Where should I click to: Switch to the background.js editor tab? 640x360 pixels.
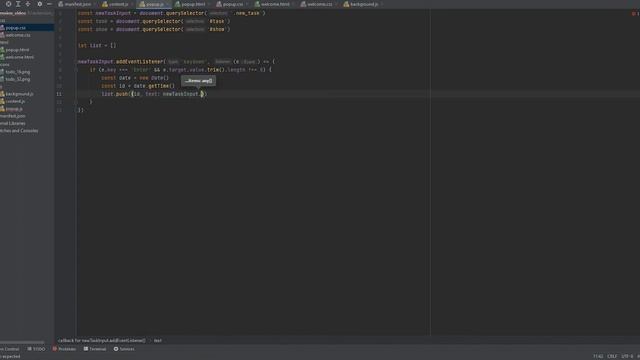click(363, 4)
